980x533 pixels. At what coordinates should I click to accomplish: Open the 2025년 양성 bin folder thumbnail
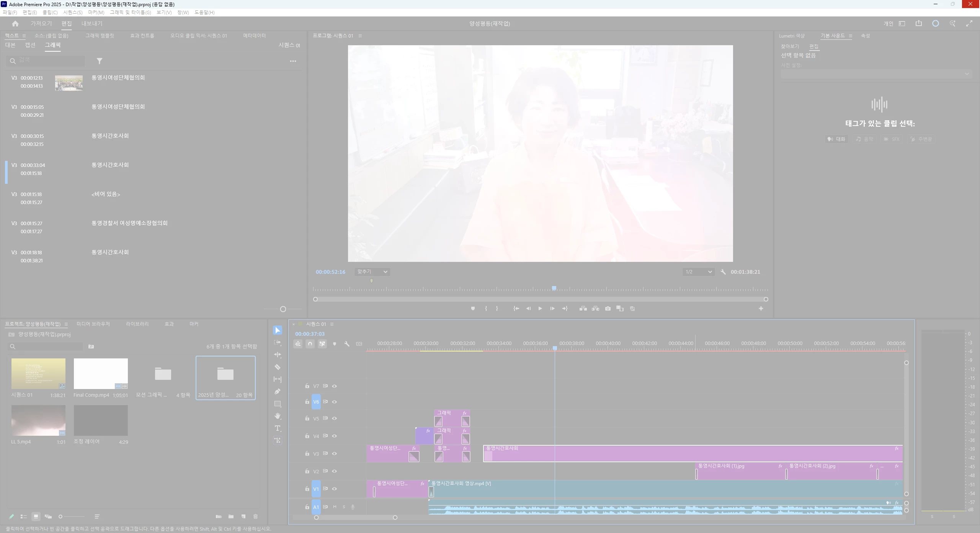[x=225, y=374]
